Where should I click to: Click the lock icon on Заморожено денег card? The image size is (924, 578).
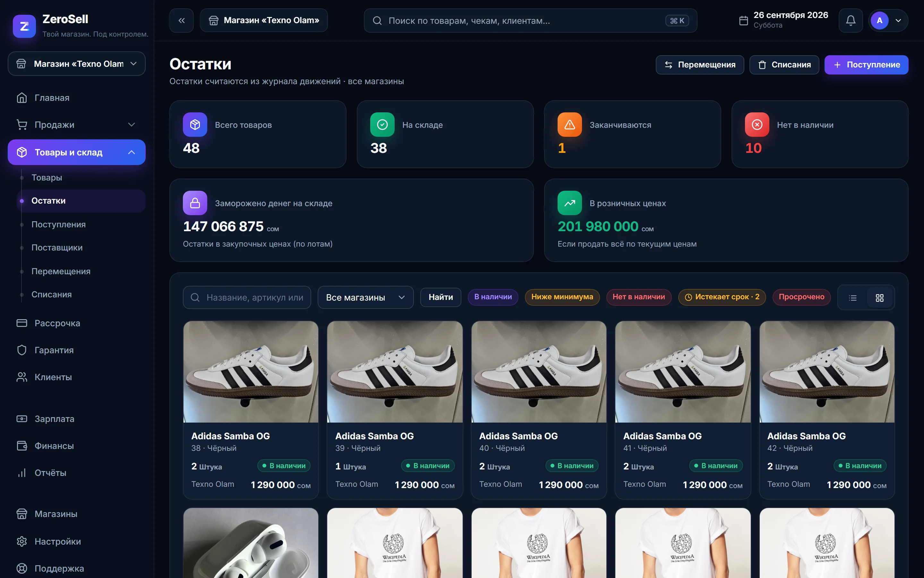(195, 203)
